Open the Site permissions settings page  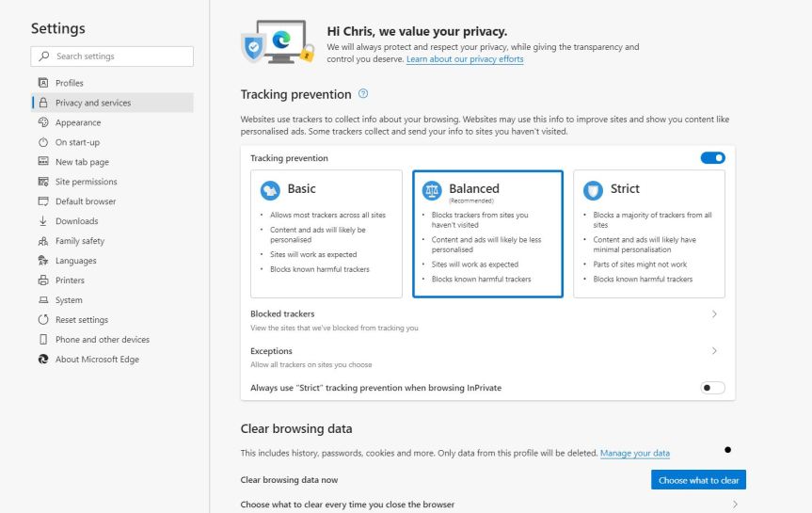86,182
